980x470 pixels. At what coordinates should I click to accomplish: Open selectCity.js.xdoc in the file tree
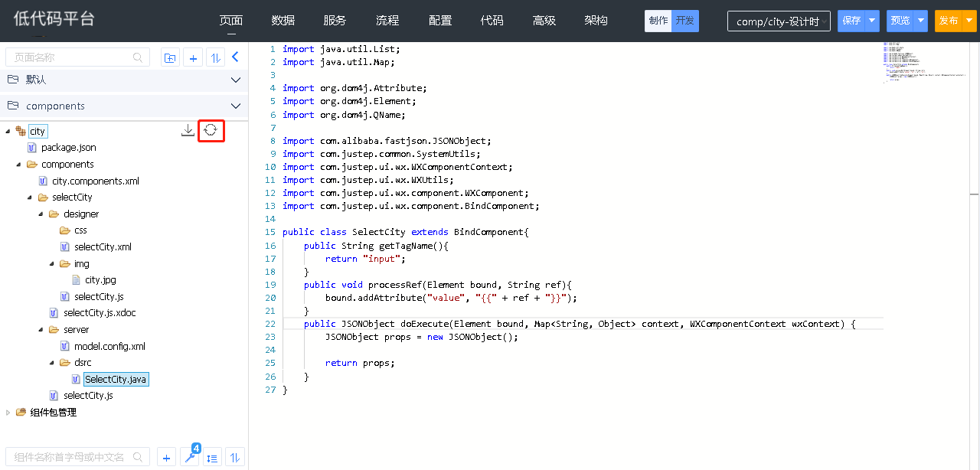click(100, 313)
